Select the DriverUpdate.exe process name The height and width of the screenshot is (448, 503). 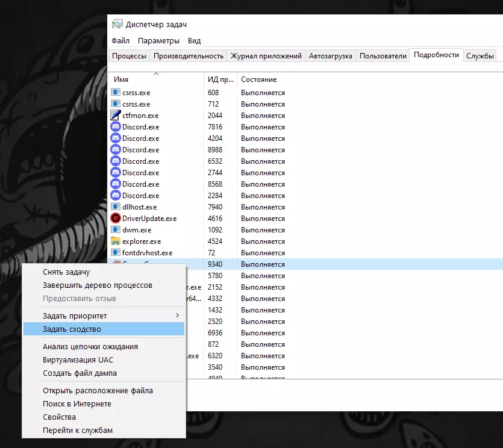pyautogui.click(x=149, y=219)
